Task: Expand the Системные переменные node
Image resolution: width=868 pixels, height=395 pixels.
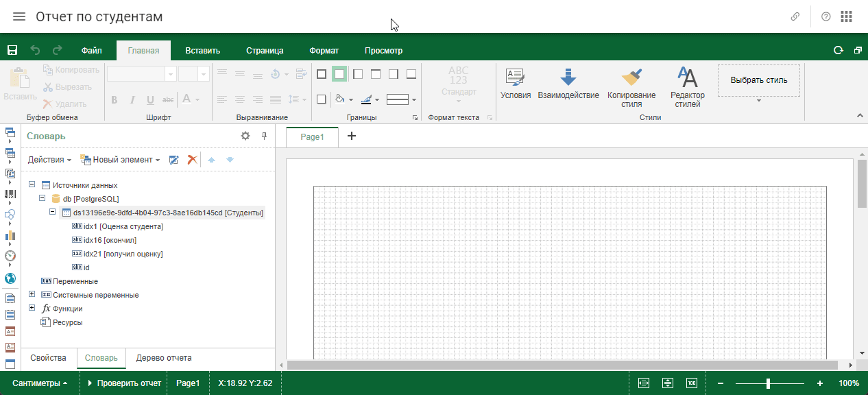Action: (32, 294)
